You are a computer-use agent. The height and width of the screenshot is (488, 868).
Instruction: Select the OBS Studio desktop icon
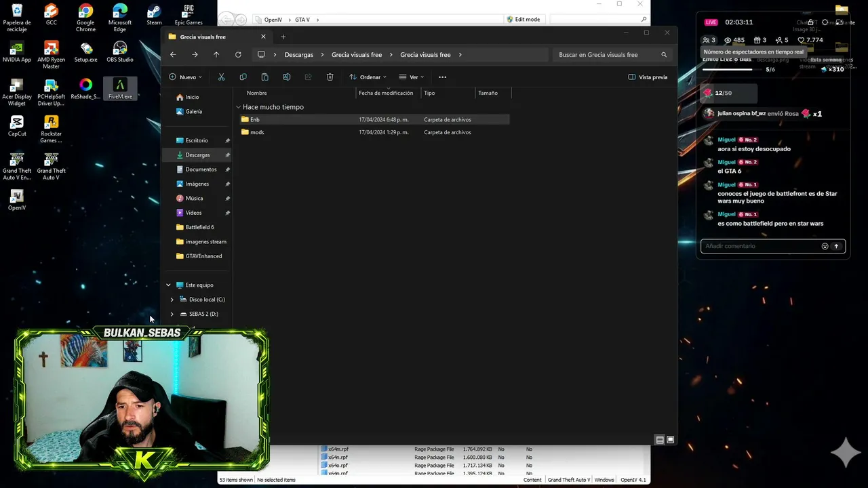(x=120, y=52)
